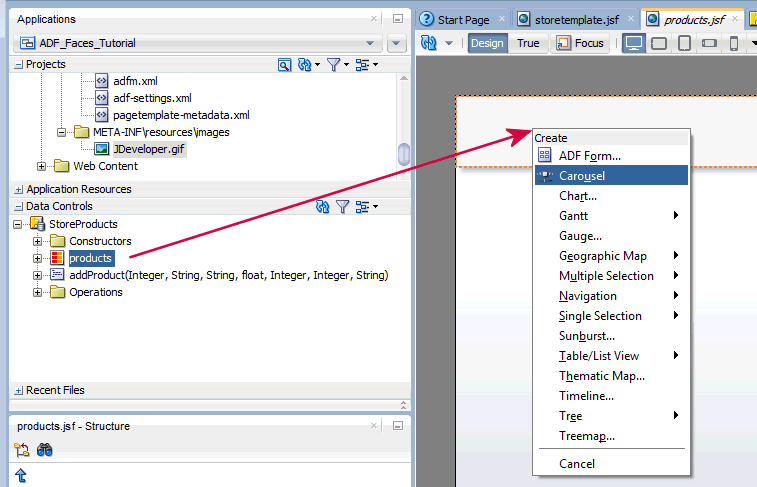This screenshot has height=487, width=757.
Task: Select the portrait phone preview icon
Action: (x=734, y=43)
